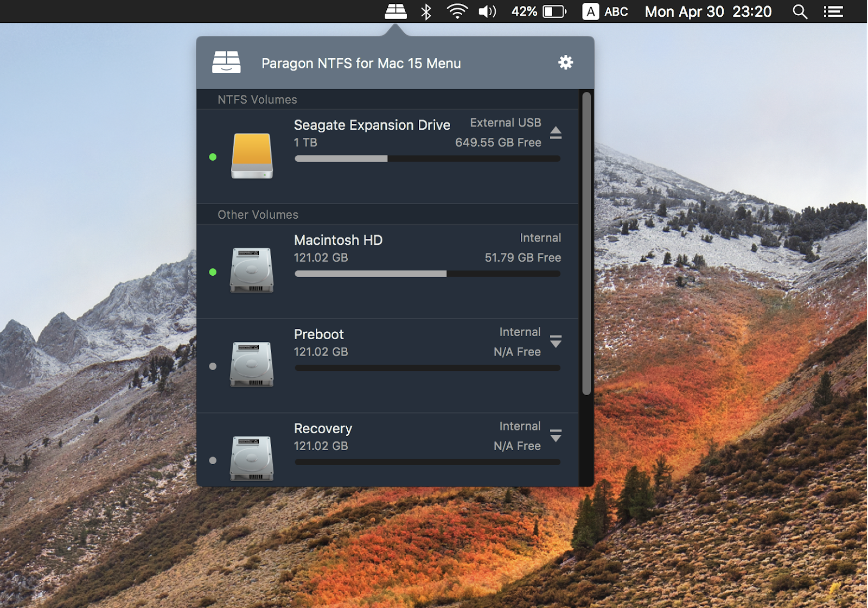This screenshot has height=608, width=868.
Task: Select 'Recovery' volume name
Action: pos(323,429)
